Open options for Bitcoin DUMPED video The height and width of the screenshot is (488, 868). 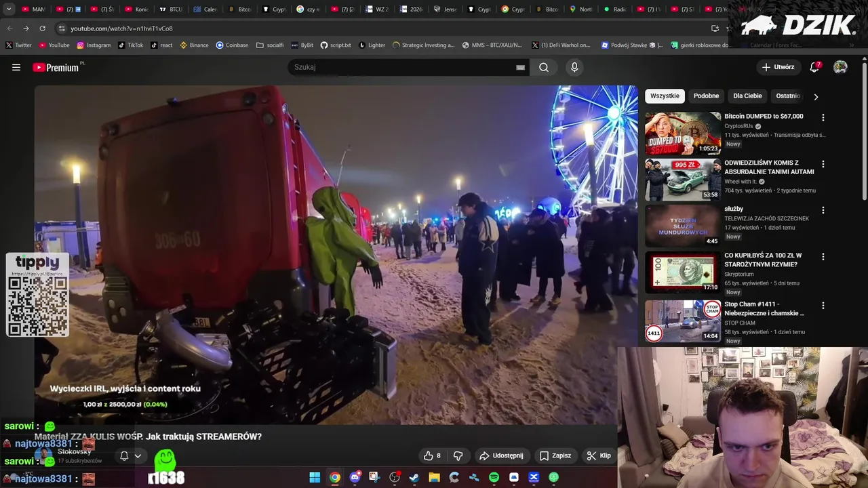tap(823, 117)
